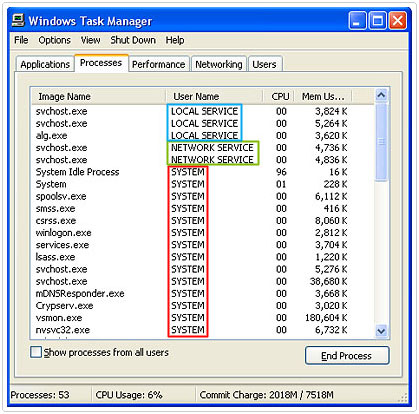This screenshot has width=419, height=414.
Task: Sort by the Image Name column header
Action: click(99, 97)
